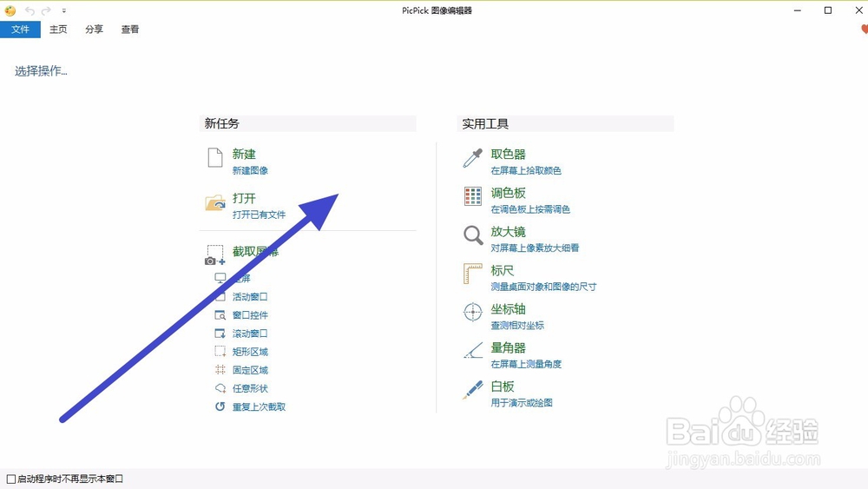
Task: Switch to the 查看 tab
Action: [x=130, y=30]
